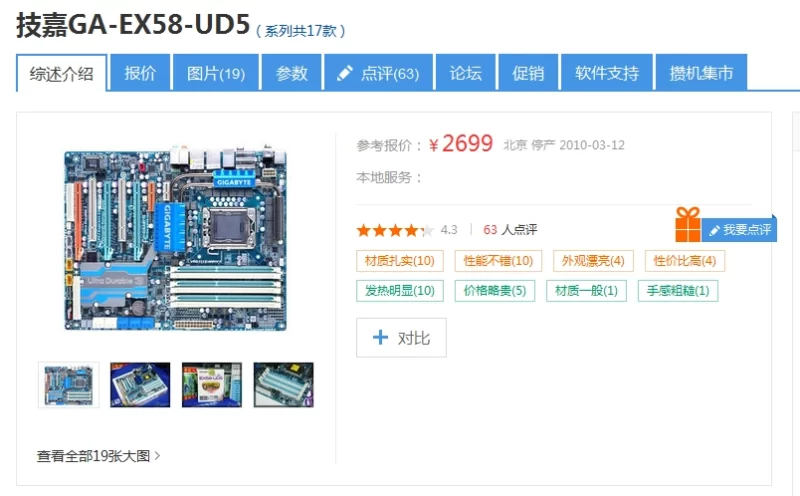
Task: Click the 发热明显(10) review tag
Action: (399, 291)
